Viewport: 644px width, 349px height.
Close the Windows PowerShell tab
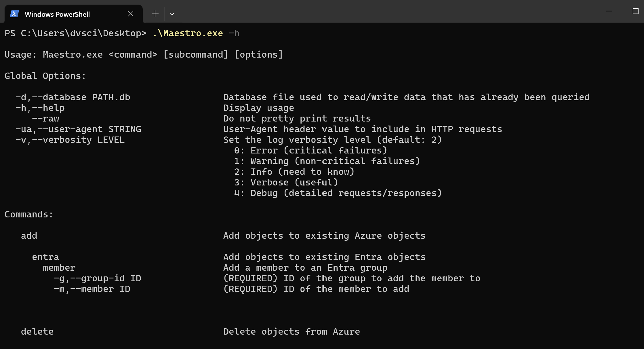click(131, 14)
